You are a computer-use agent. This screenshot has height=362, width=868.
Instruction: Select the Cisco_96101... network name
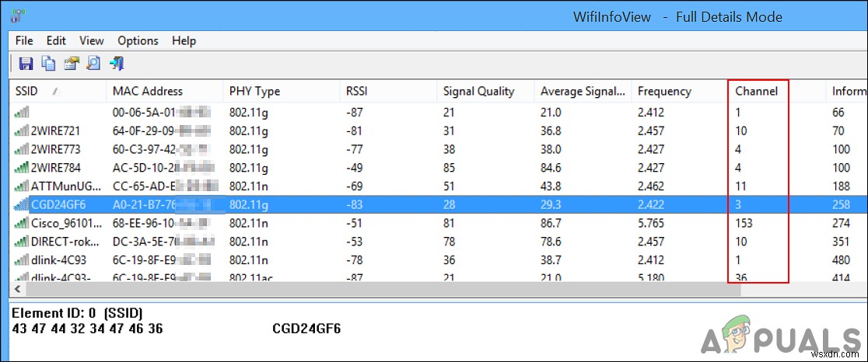coord(66,223)
